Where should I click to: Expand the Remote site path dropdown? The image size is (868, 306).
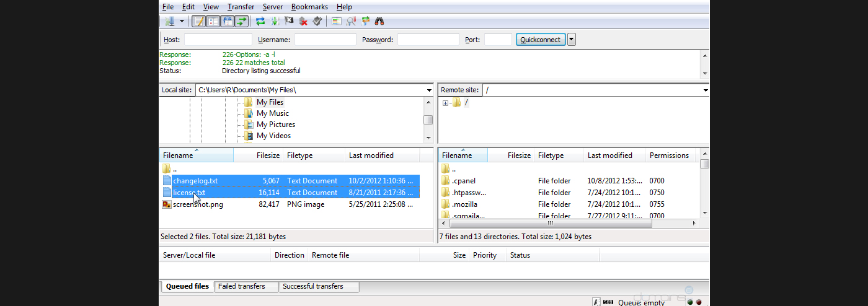[x=706, y=90]
